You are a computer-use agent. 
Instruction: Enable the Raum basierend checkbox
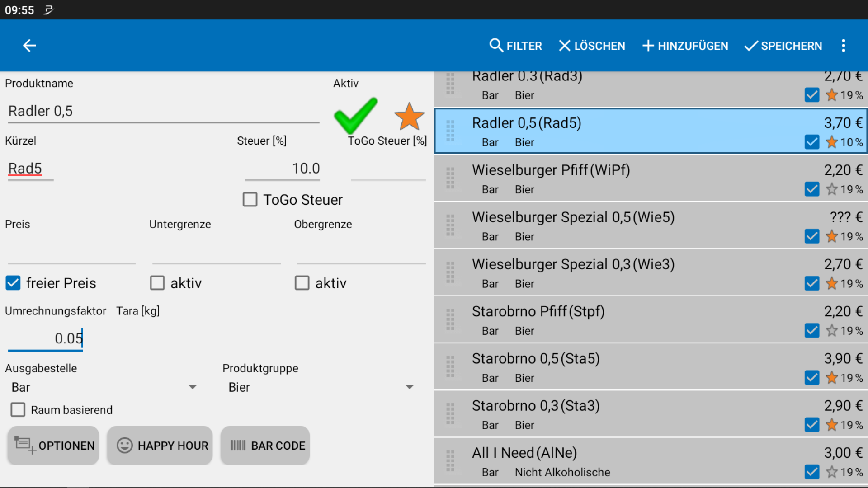click(18, 410)
